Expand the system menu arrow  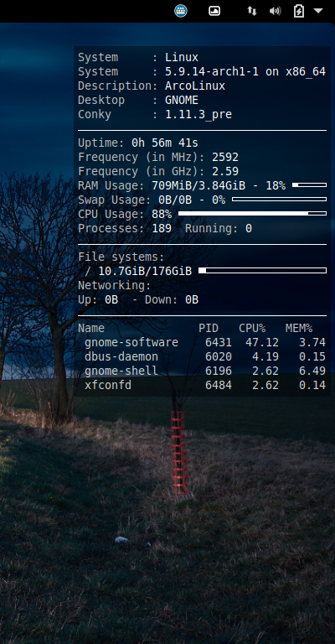click(x=318, y=11)
